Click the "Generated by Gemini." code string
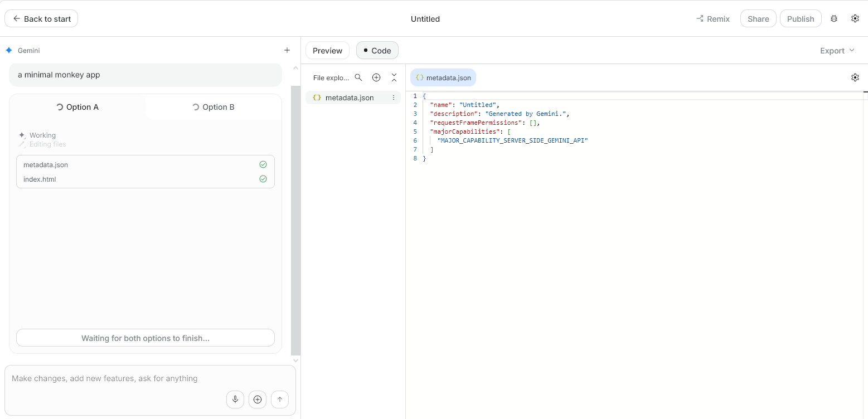Screen dimensions: 868x419 526,114
